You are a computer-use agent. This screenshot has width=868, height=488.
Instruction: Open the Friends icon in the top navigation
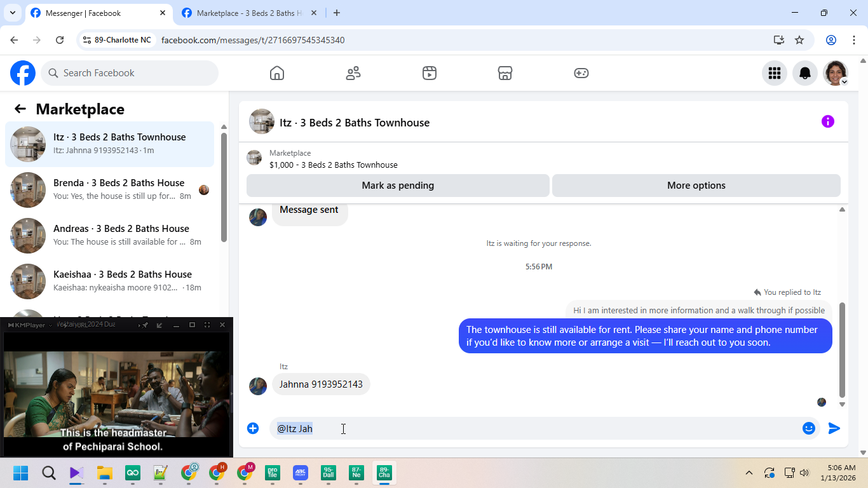coord(353,73)
